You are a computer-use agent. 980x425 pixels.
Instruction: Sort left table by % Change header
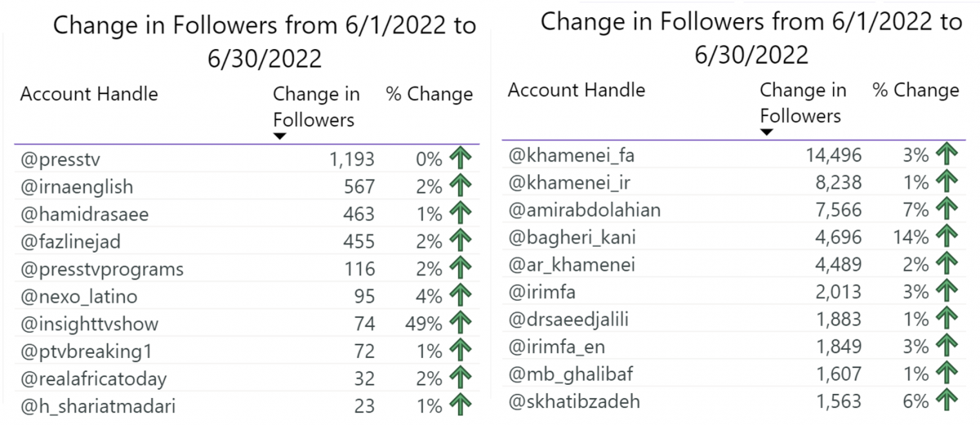pyautogui.click(x=429, y=94)
